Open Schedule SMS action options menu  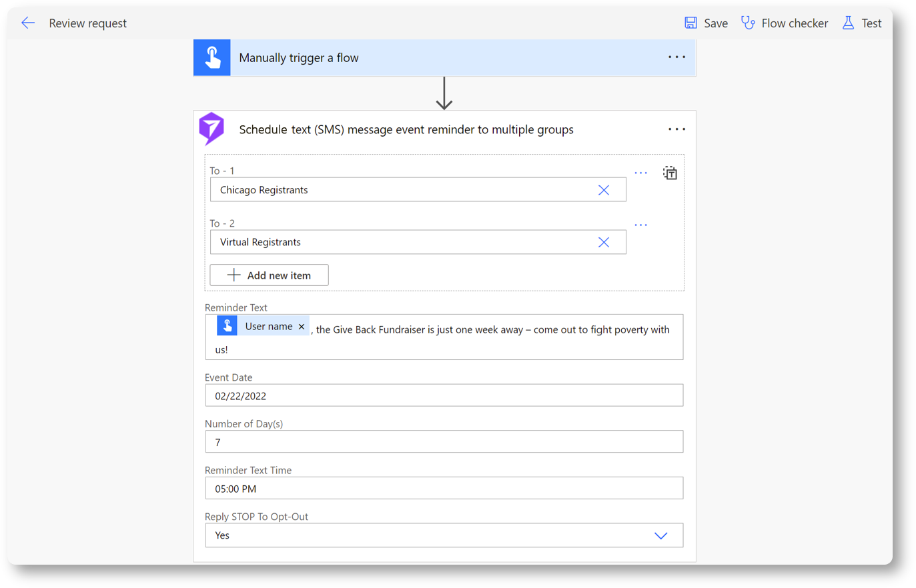pos(676,129)
